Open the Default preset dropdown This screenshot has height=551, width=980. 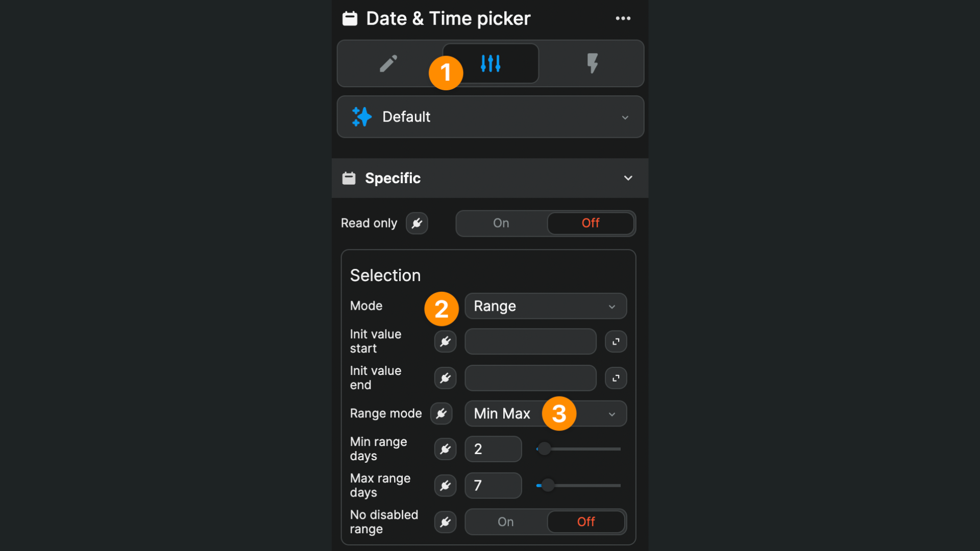click(x=490, y=117)
